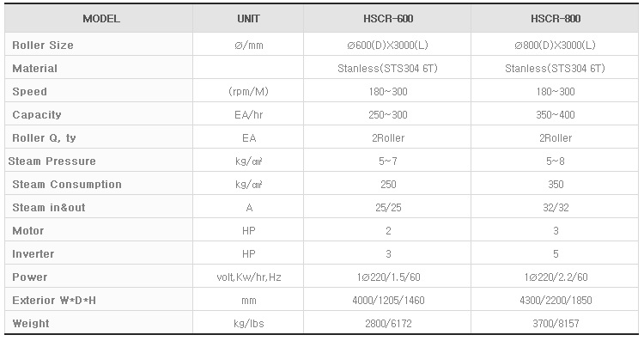Click the Capacity row label
This screenshot has width=644, height=341.
pos(37,114)
